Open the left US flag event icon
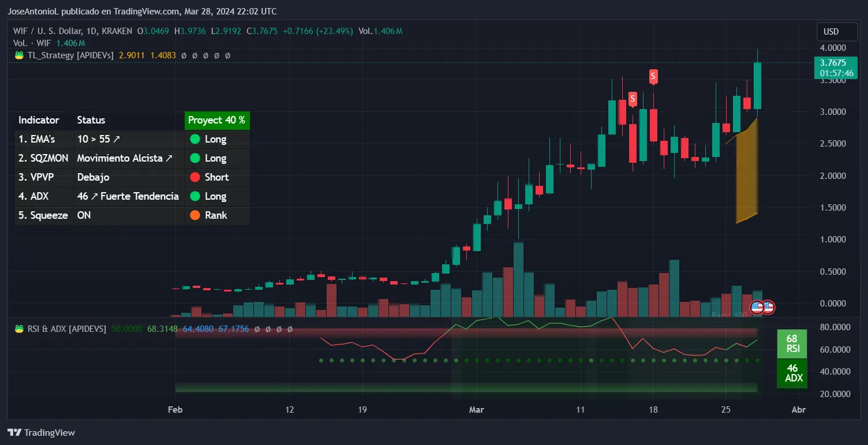The image size is (868, 445). coord(757,307)
